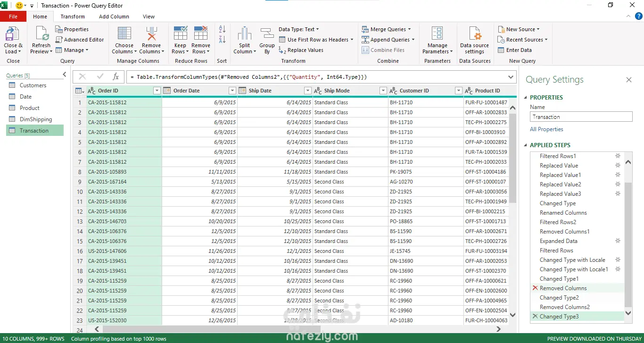644x343 pixels.
Task: Expand the formula bar chevron
Action: point(511,77)
